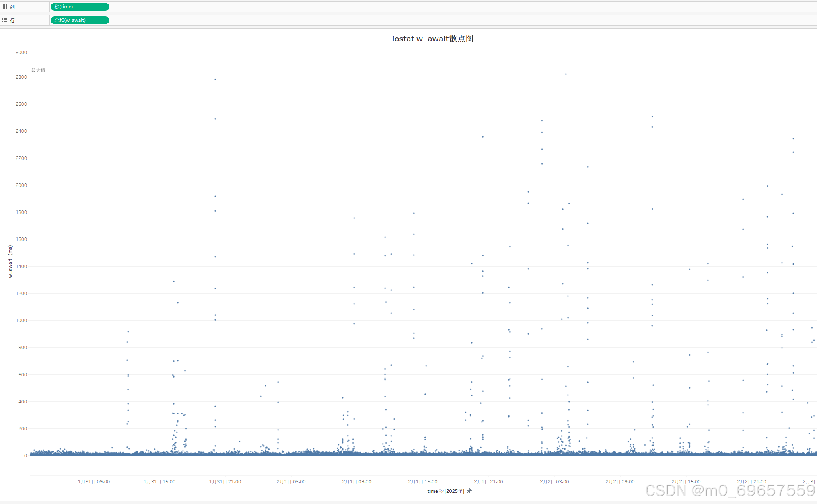Click the pin icon beside time axis title

pos(469,491)
